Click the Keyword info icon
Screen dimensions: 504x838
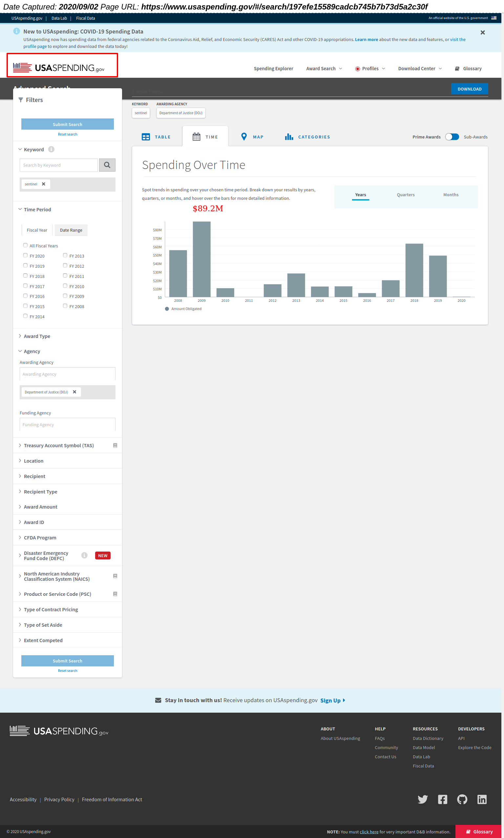pos(51,149)
